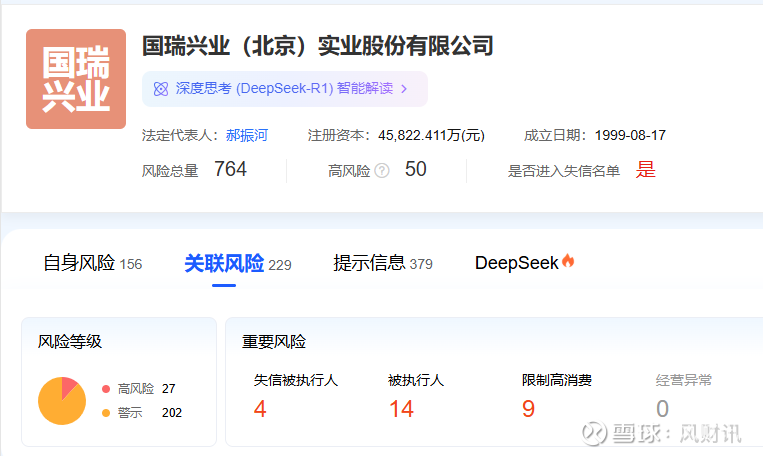Open 失信被执行人 count 4

(x=260, y=409)
